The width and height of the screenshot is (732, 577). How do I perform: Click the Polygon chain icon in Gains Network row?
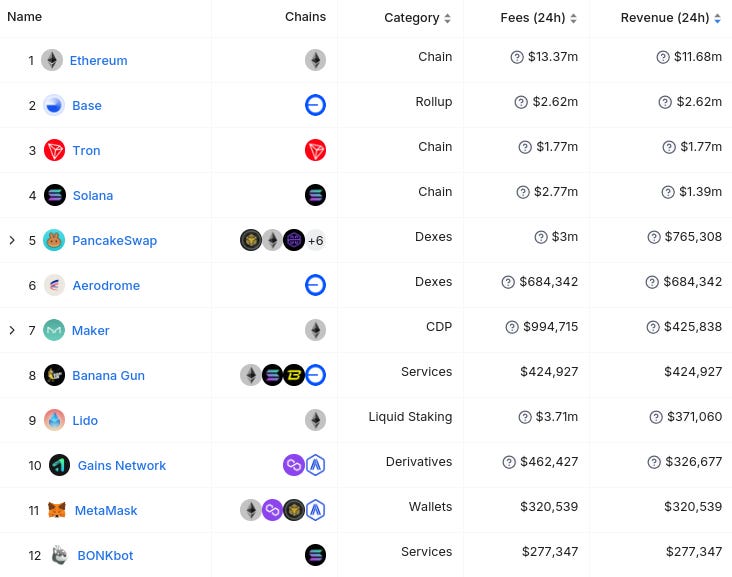pyautogui.click(x=294, y=465)
